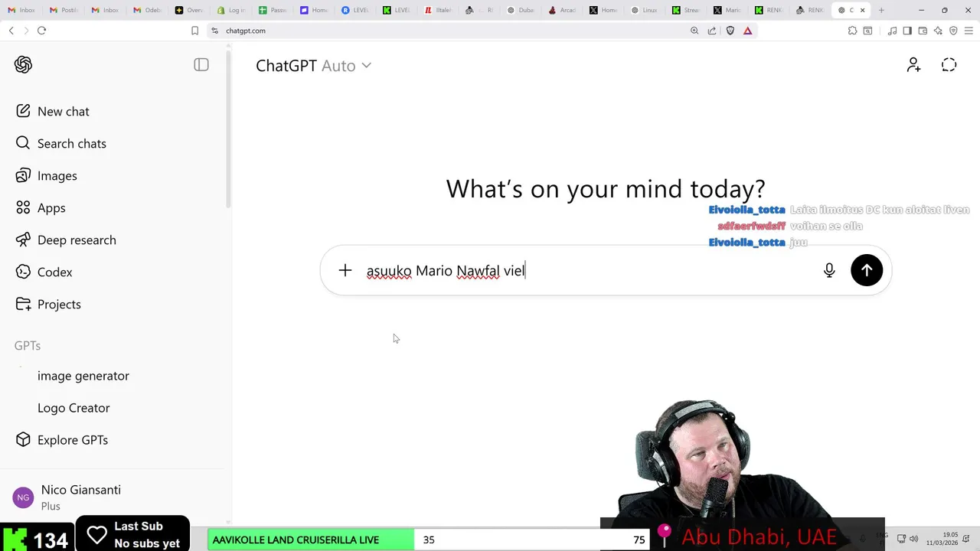Send the prompt with the arrow button

click(x=867, y=270)
